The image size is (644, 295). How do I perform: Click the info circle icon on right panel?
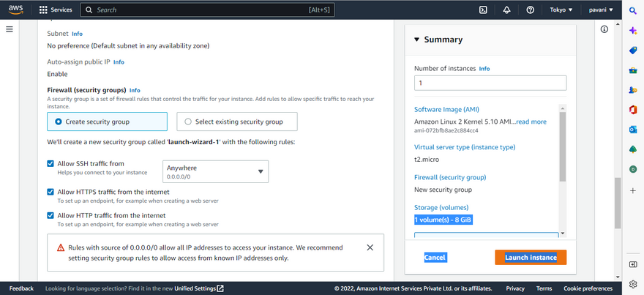(604, 29)
